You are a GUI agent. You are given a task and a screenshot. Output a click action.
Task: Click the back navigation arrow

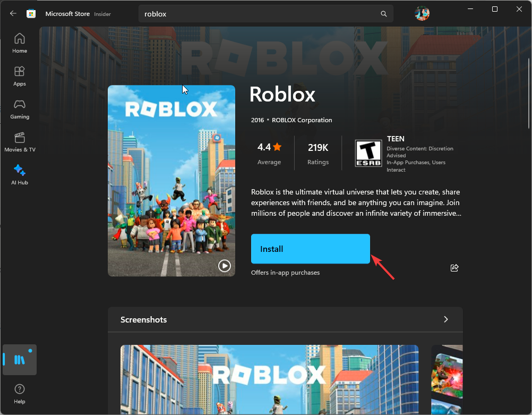pyautogui.click(x=12, y=13)
